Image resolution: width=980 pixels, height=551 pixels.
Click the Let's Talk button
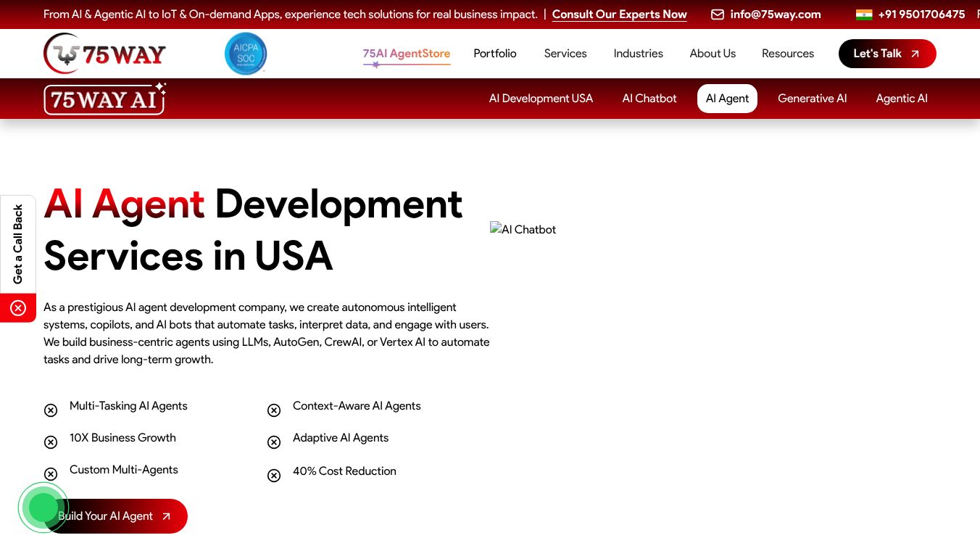[x=887, y=54]
